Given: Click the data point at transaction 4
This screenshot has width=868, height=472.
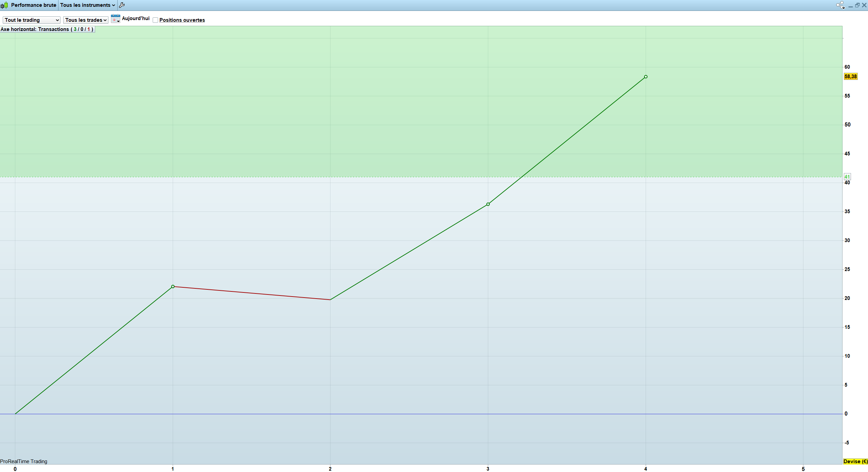Looking at the screenshot, I should pyautogui.click(x=646, y=77).
